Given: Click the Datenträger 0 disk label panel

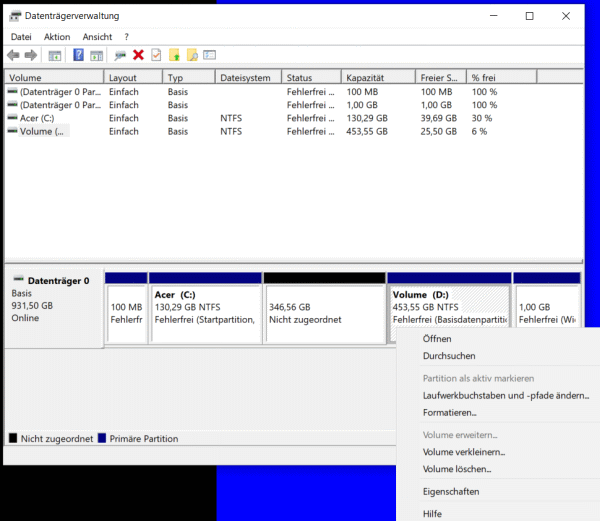Looking at the screenshot, I should click(x=54, y=308).
